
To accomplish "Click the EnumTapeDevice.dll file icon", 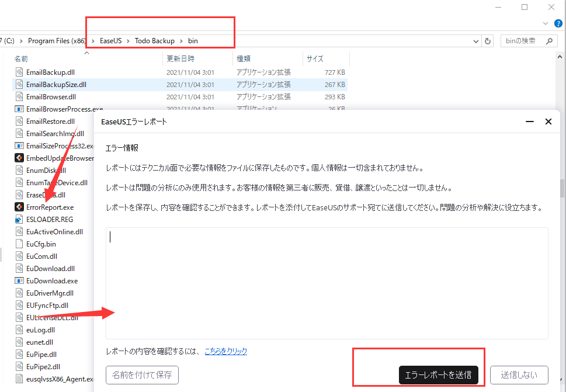I will pyautogui.click(x=19, y=183).
